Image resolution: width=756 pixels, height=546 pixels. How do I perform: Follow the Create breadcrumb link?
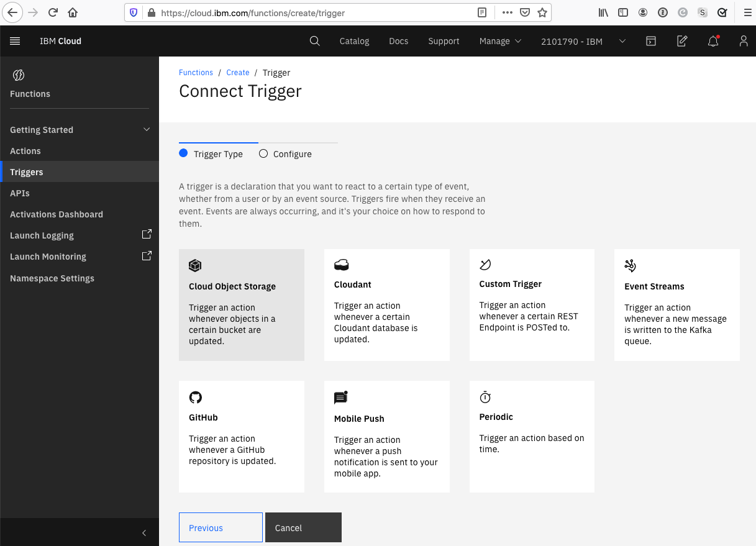[x=237, y=73]
